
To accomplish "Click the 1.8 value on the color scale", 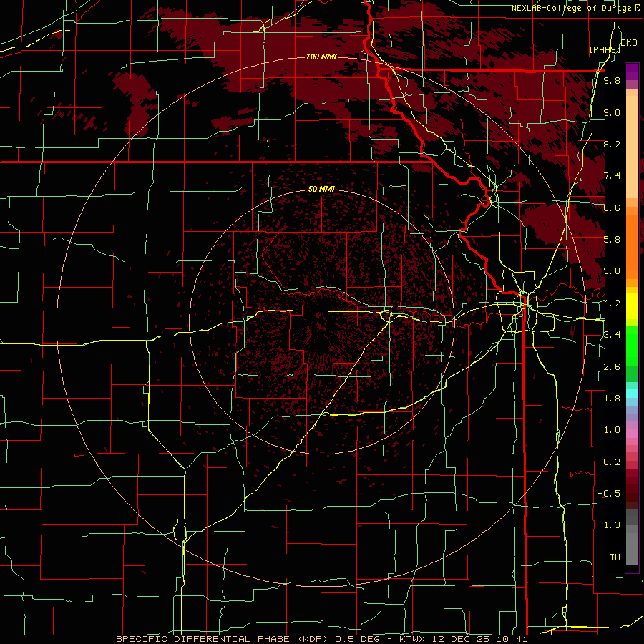I will point(612,399).
